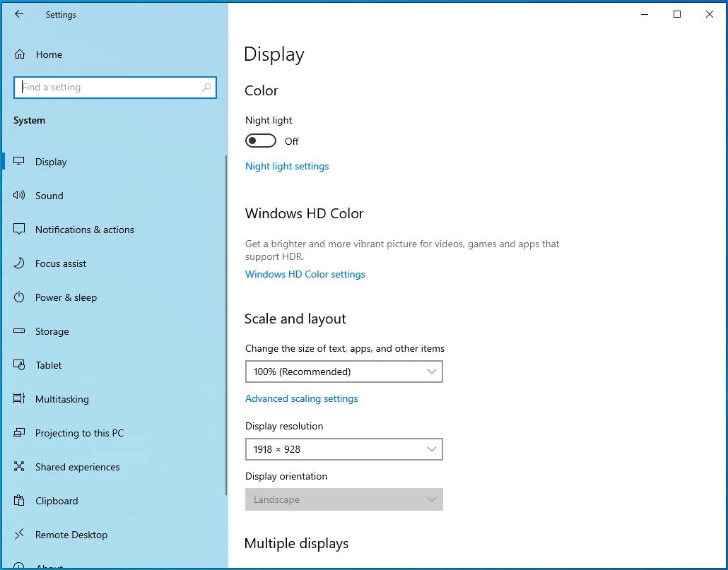This screenshot has height=570, width=728.
Task: Click the Shared experiences icon
Action: [19, 467]
